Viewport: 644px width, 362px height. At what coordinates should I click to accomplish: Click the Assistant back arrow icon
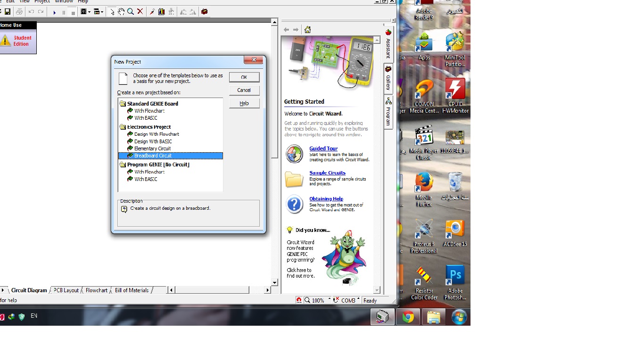click(x=286, y=30)
